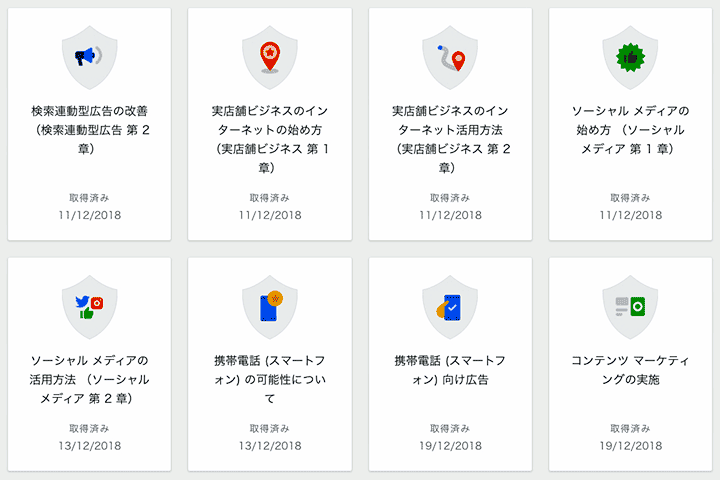Image resolution: width=720 pixels, height=480 pixels.
Task: Open コンテンツ マーケティングの実施 title
Action: (630, 369)
